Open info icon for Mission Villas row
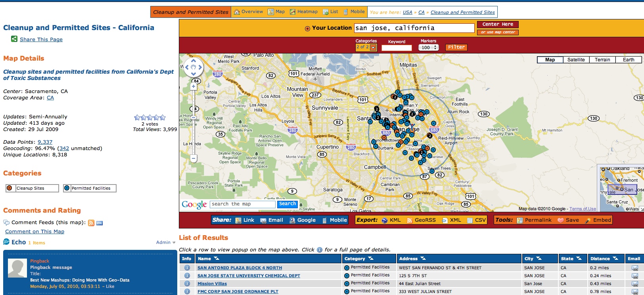Screen dimensions: 644x295 pos(187,284)
